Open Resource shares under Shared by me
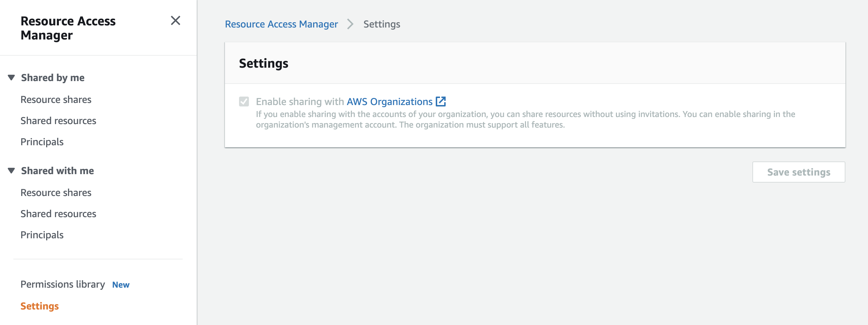The width and height of the screenshot is (868, 325). [x=56, y=99]
